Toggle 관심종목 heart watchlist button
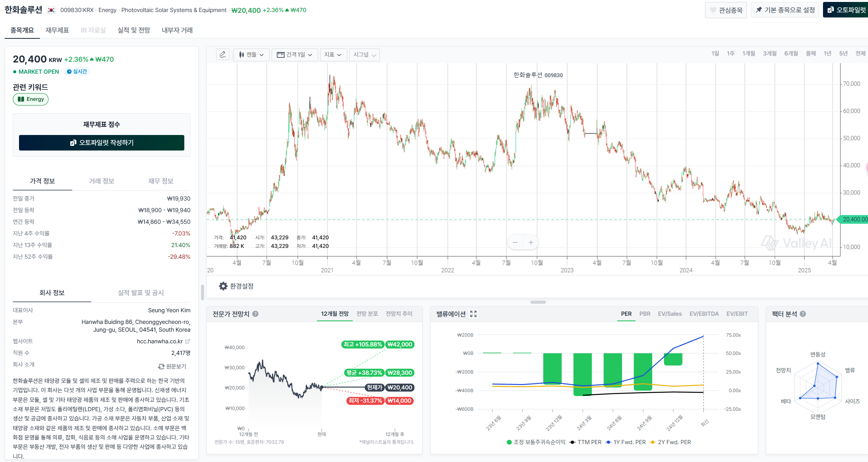The width and height of the screenshot is (868, 462). pos(726,10)
